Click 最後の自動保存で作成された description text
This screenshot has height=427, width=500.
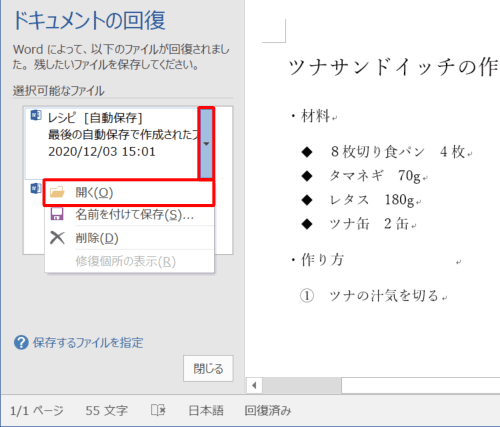click(x=123, y=134)
